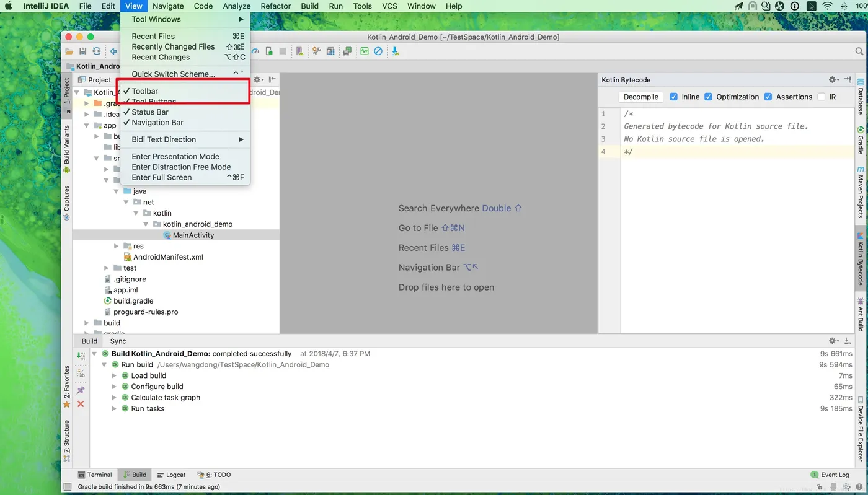868x495 pixels.
Task: Open Project panel gear settings
Action: (x=259, y=80)
